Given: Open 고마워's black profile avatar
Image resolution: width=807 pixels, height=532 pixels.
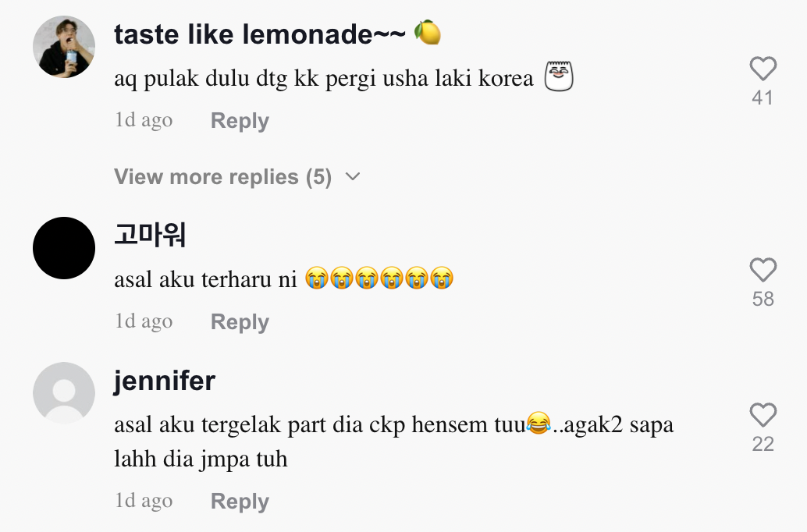Looking at the screenshot, I should [64, 248].
